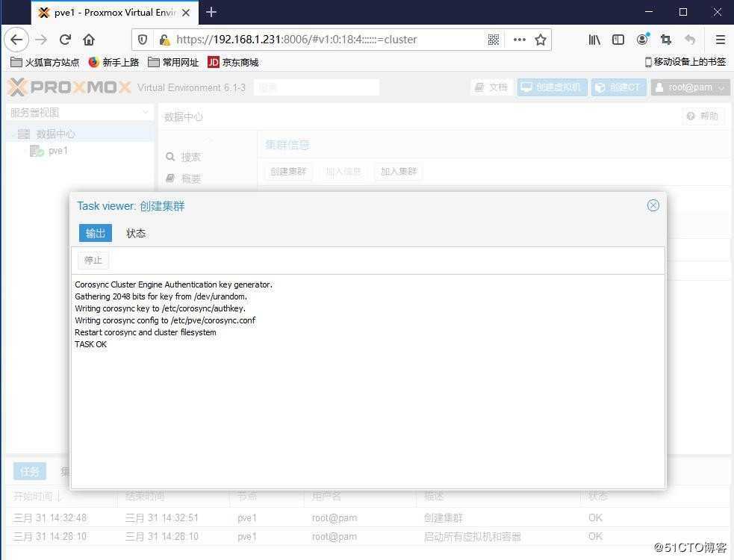The height and width of the screenshot is (560, 734).
Task: Toggle the sidebar view icon
Action: tap(618, 40)
